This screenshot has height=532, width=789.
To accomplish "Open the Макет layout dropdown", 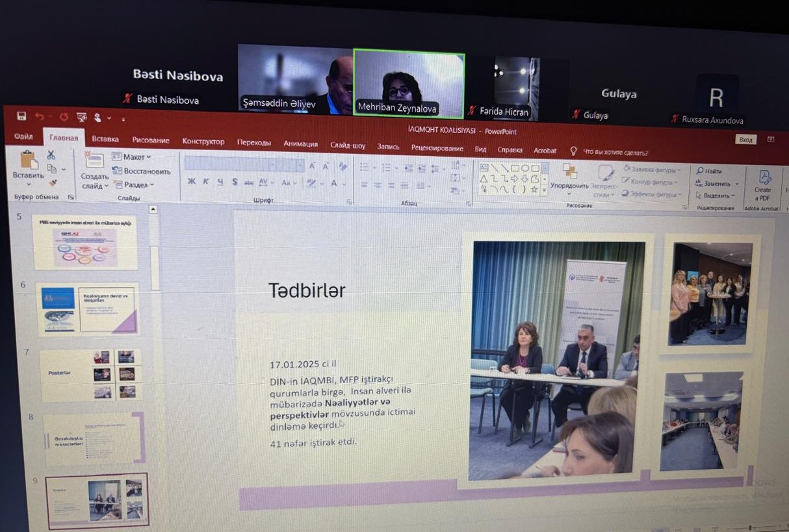I will tap(133, 157).
